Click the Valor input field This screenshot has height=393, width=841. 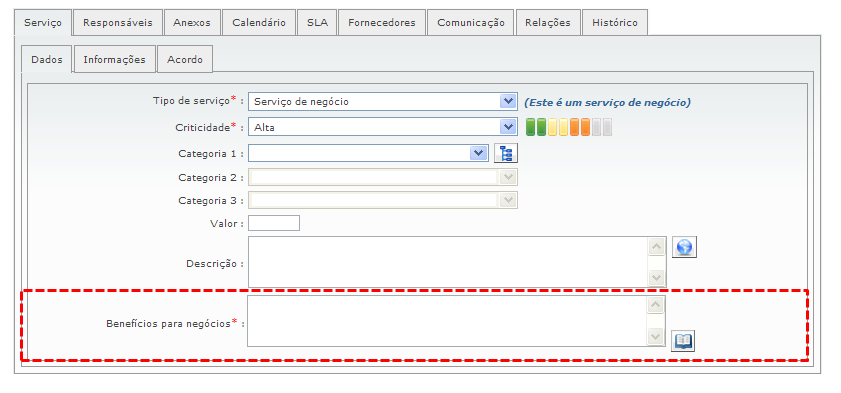pyautogui.click(x=274, y=223)
